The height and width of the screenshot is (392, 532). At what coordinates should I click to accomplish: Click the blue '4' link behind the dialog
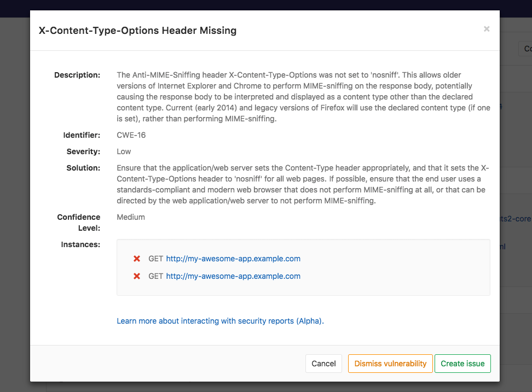(500, 107)
